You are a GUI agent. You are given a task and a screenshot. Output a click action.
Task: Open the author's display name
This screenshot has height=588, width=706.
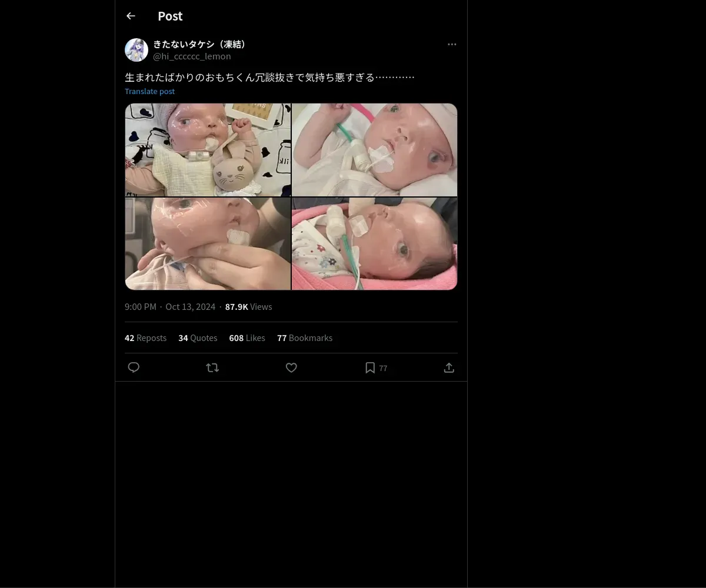pos(201,44)
